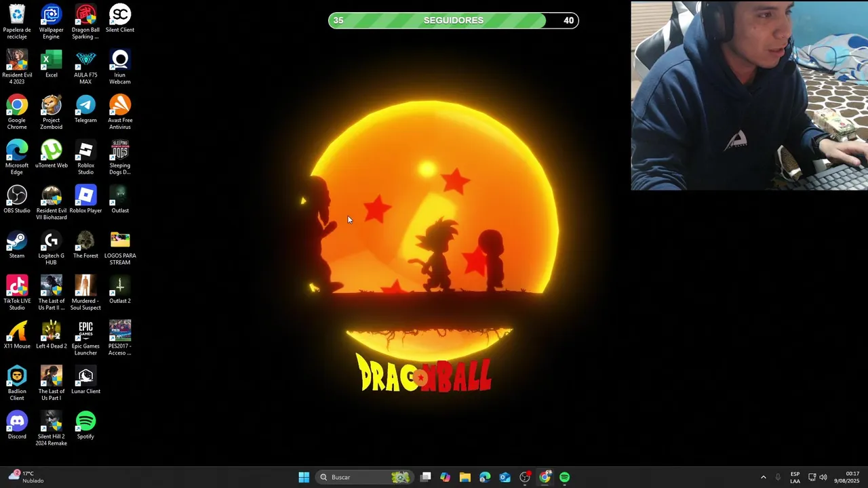Open the Windows Start menu
This screenshot has height=488, width=868.
pyautogui.click(x=304, y=477)
